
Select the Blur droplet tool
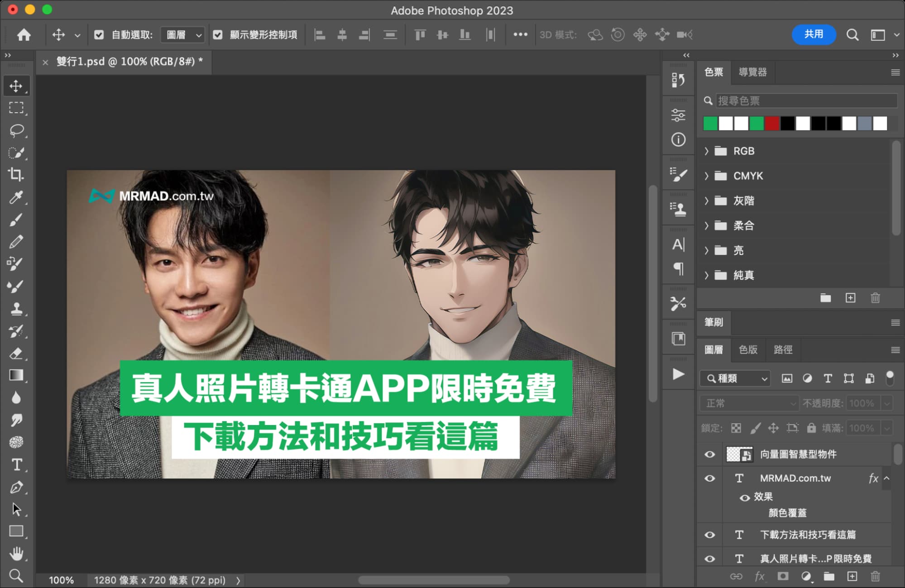[x=16, y=398]
